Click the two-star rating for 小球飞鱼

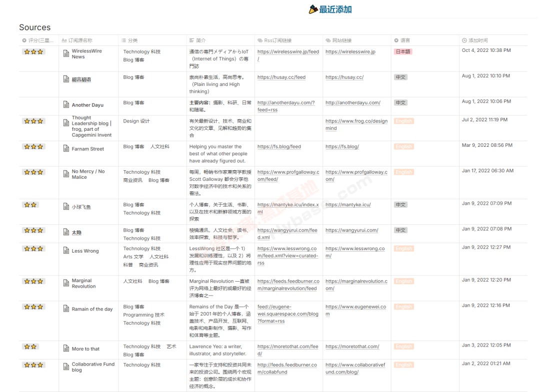30,205
